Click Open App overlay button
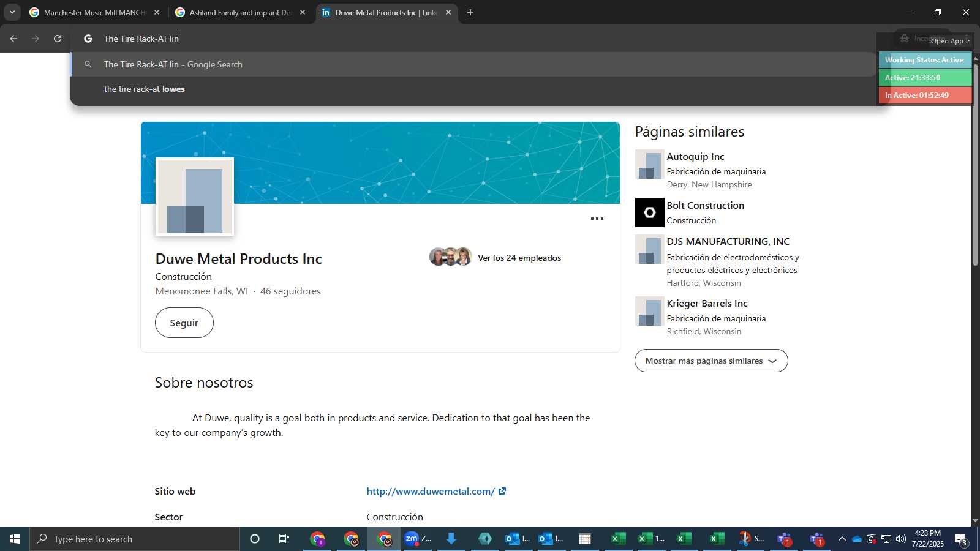This screenshot has width=980, height=551. [x=950, y=41]
